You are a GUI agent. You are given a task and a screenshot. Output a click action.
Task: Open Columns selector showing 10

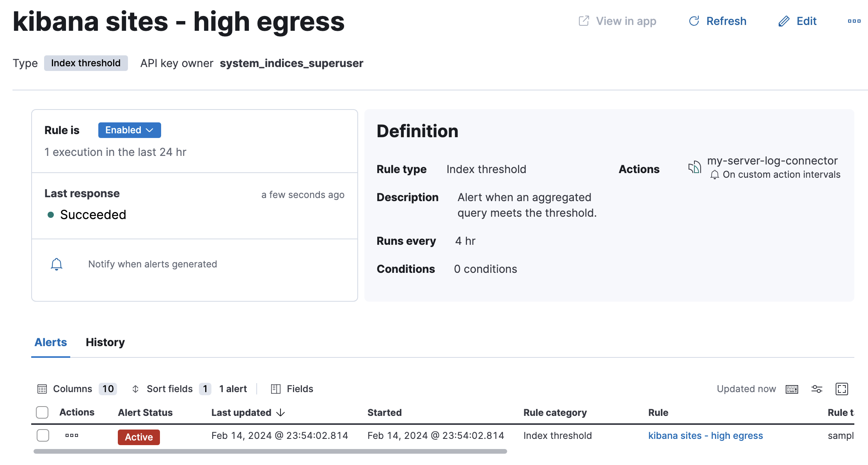[77, 389]
